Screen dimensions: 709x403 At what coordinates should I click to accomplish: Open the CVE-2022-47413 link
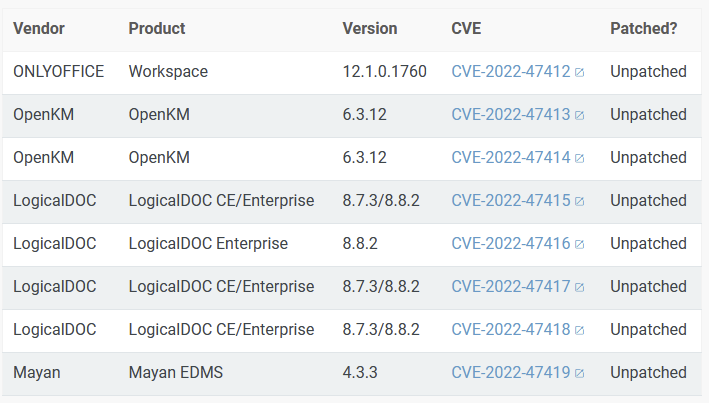point(511,115)
